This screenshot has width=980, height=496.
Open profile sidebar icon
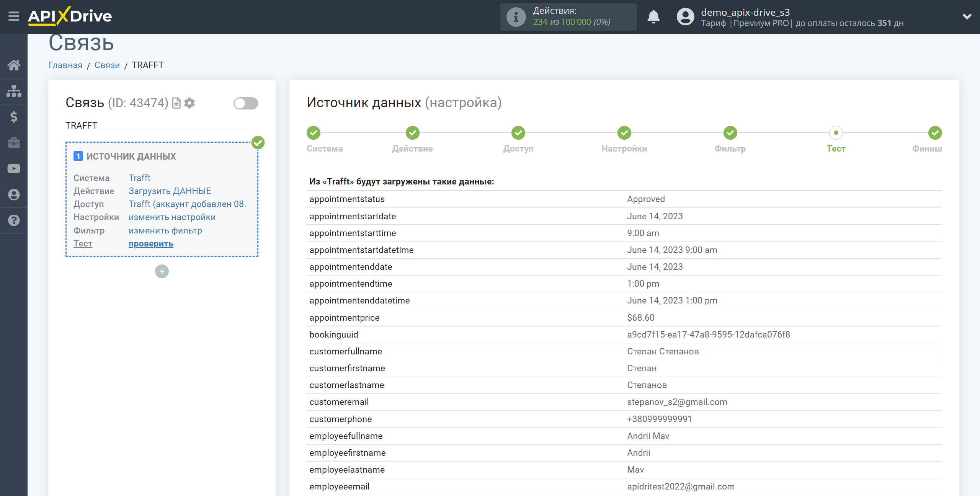coord(14,195)
